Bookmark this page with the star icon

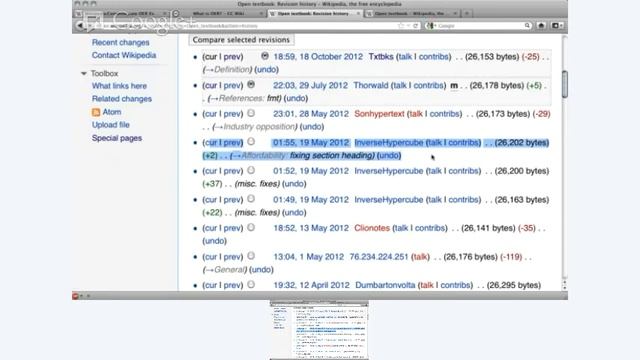[x=401, y=25]
